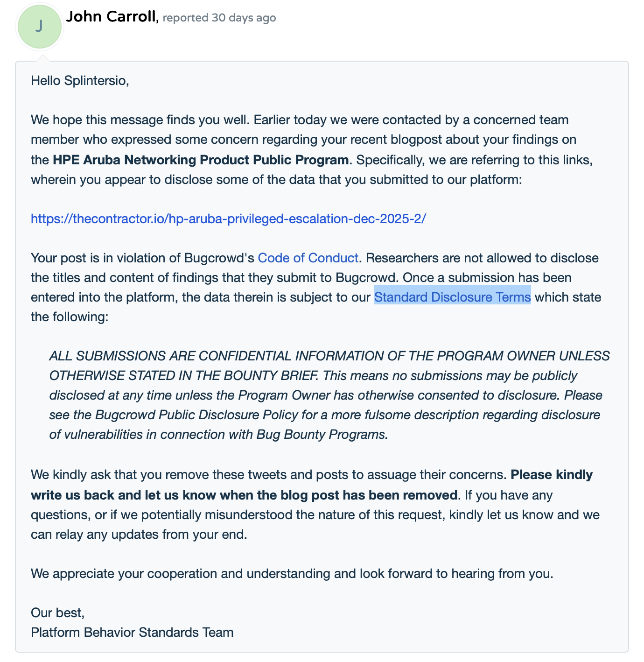644x662 pixels.
Task: Click the bold HPE Aruba Networking program name
Action: 201,160
